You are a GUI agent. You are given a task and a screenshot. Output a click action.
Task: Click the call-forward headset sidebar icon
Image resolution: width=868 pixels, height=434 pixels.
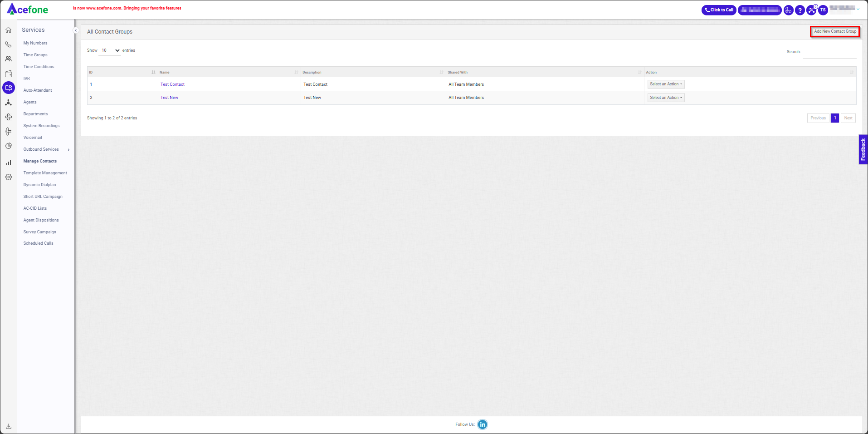tap(8, 132)
